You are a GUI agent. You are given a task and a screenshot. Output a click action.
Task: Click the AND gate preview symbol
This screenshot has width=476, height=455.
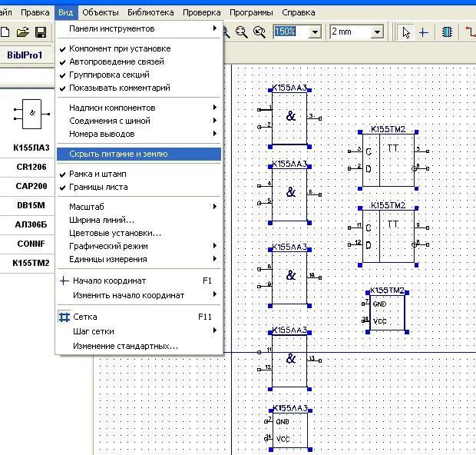pyautogui.click(x=32, y=112)
